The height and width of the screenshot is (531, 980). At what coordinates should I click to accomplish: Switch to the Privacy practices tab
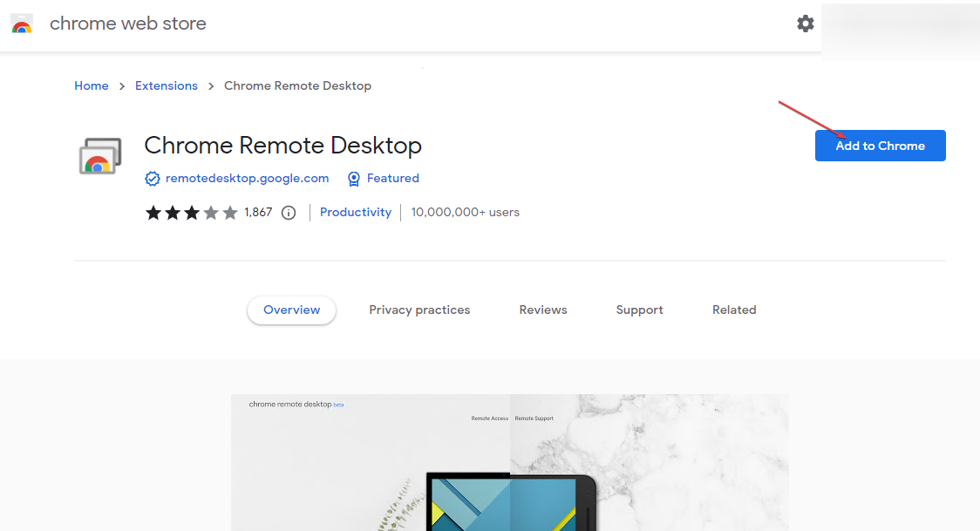click(x=419, y=310)
